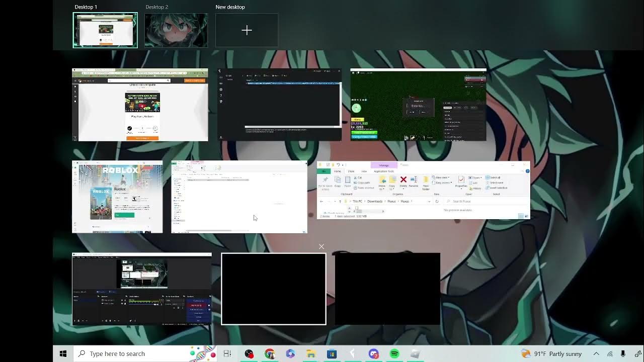The image size is (644, 362).
Task: Click the back arrow in File Explorer
Action: 321,201
